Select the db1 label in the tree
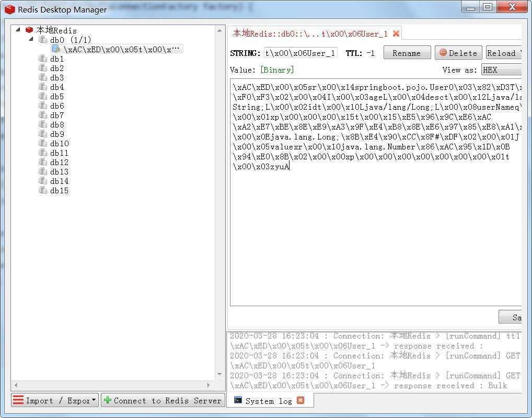 pyautogui.click(x=57, y=59)
